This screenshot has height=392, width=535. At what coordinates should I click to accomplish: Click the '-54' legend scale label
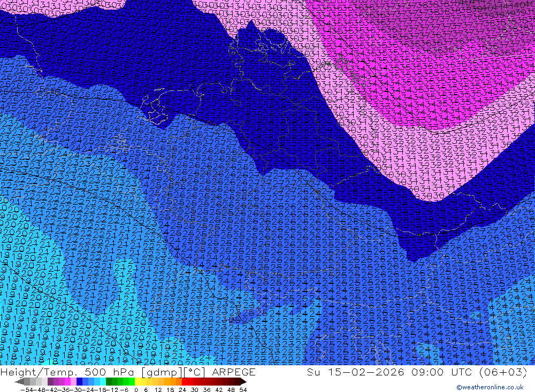[27, 390]
